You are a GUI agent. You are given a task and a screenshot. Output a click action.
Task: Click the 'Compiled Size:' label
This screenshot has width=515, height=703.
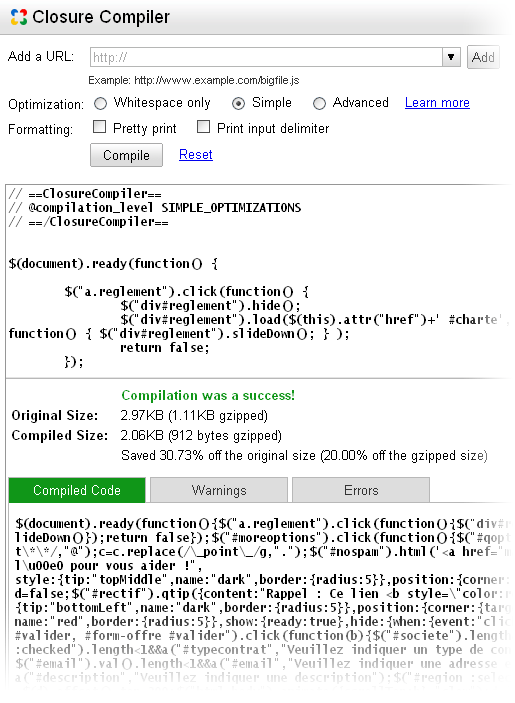coord(60,436)
